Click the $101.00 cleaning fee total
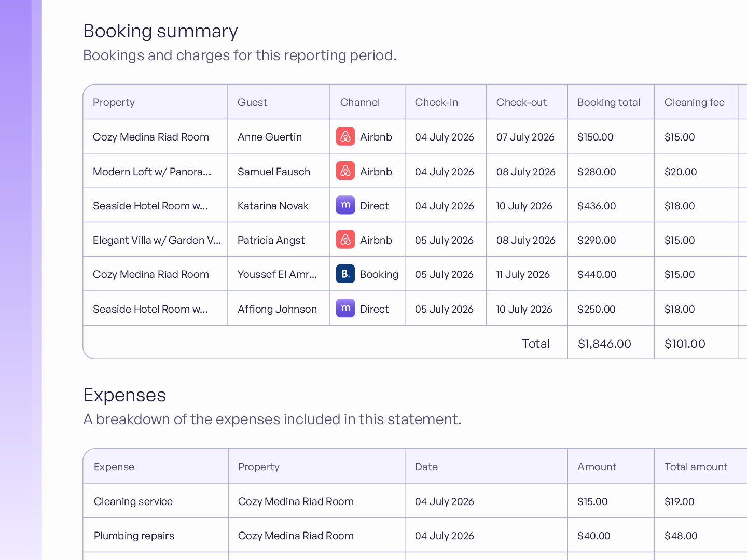The height and width of the screenshot is (560, 747). 685,344
